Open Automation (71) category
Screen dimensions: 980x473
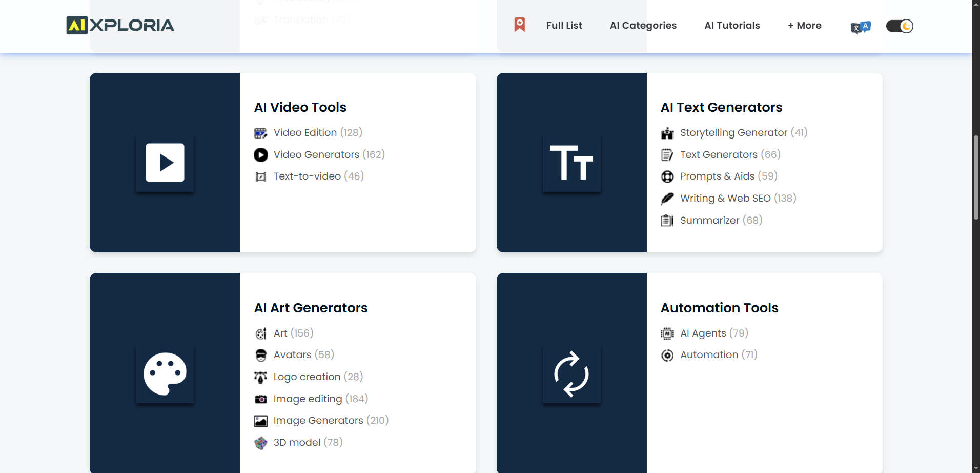tap(719, 354)
